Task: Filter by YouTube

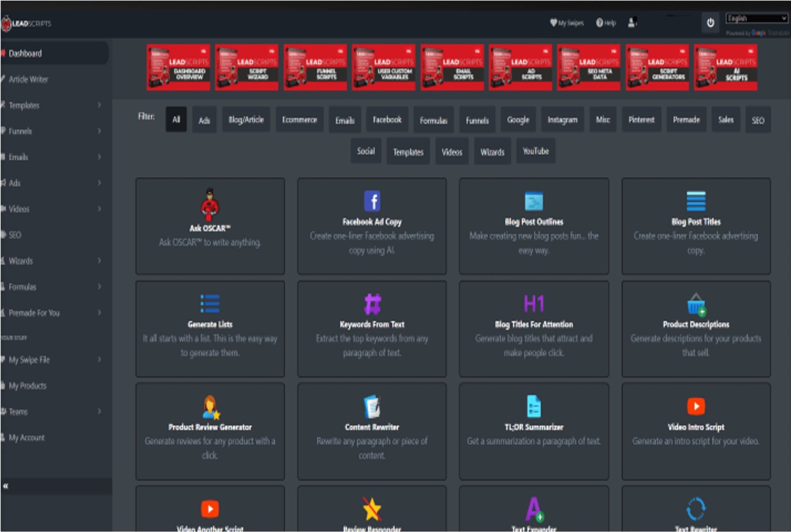Action: tap(536, 151)
